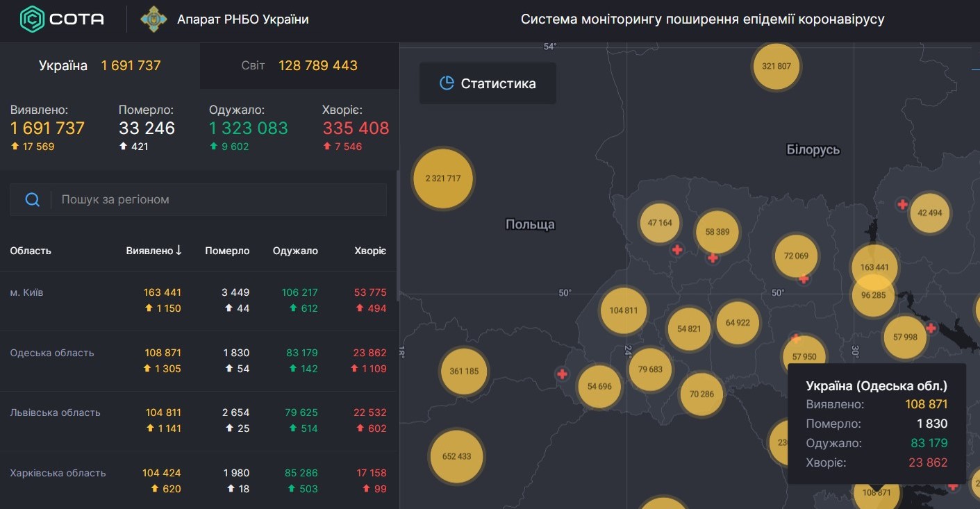Click the world total 128 789 443

tap(318, 65)
